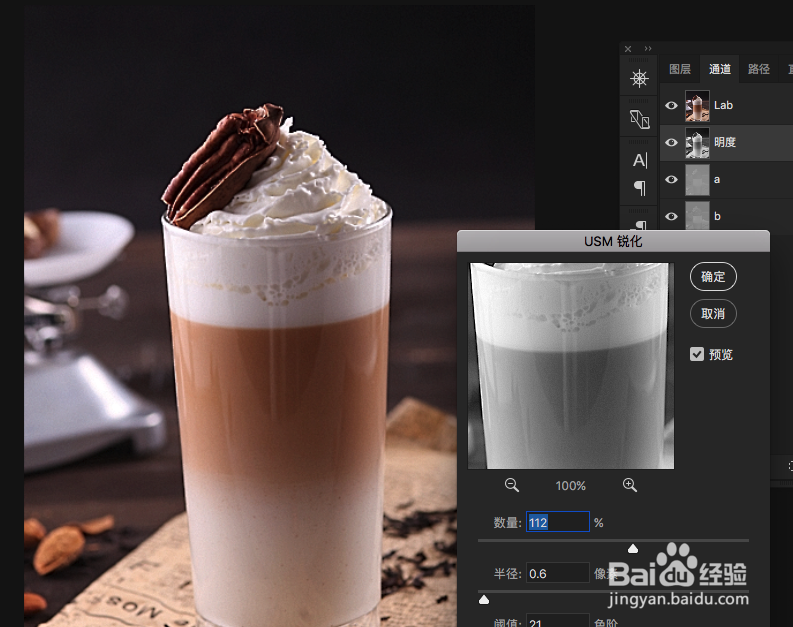The image size is (793, 627).
Task: Switch to the 通道 tab
Action: pyautogui.click(x=720, y=69)
